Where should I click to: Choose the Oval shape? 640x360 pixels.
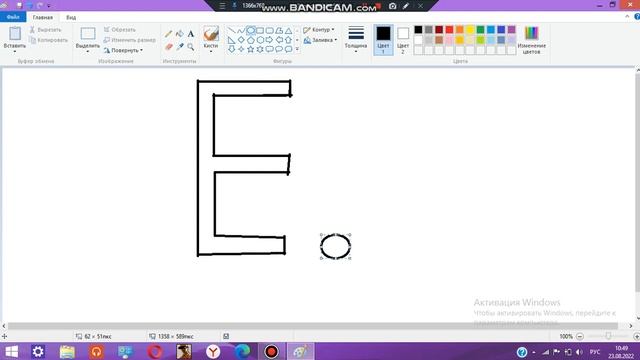251,31
